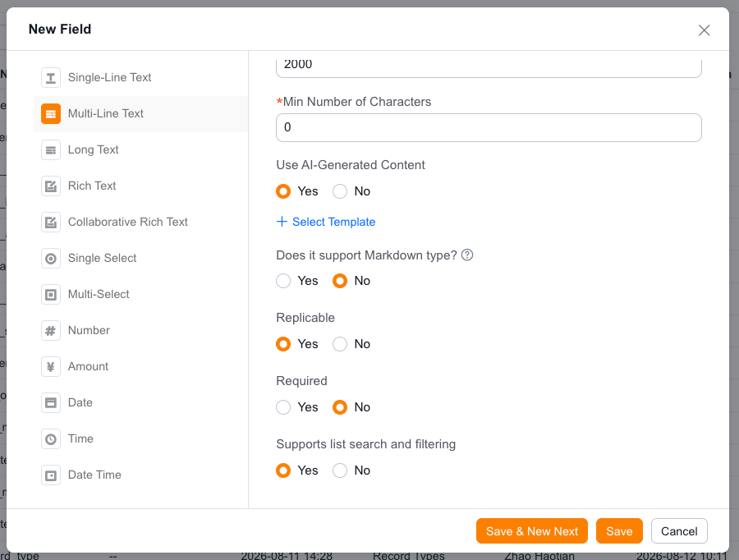Cancel the new field dialog
Screen dimensions: 739x560
point(679,531)
